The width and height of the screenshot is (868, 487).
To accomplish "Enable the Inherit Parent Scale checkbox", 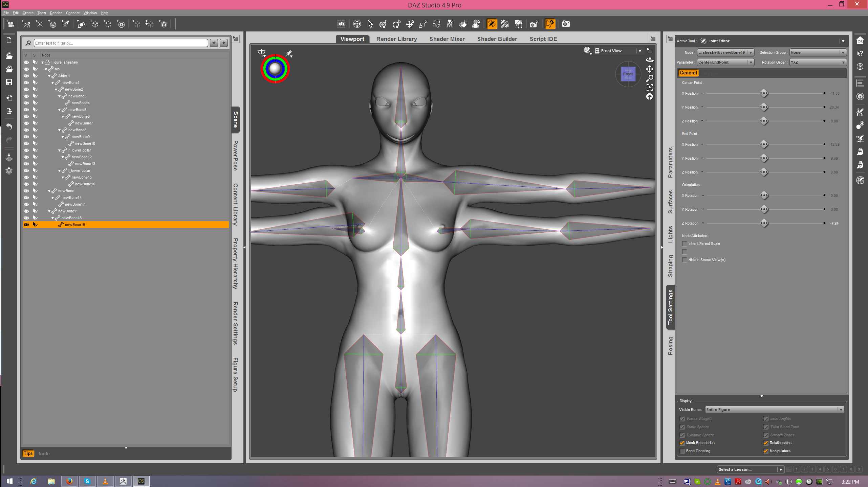I will point(685,244).
